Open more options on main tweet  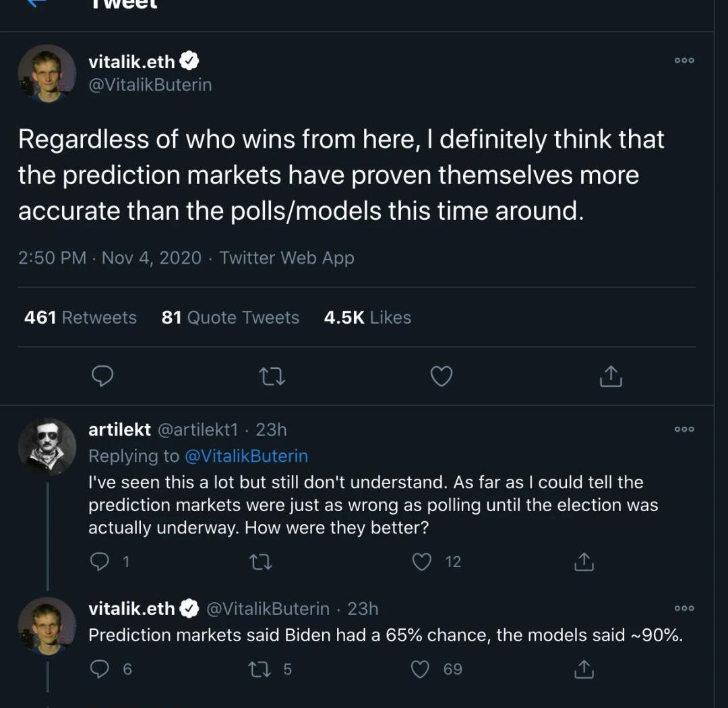click(684, 61)
